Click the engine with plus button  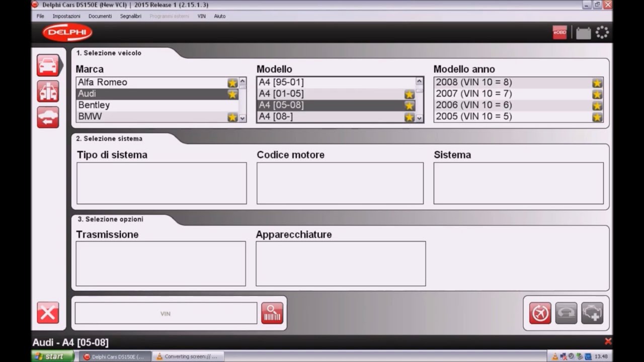point(592,313)
